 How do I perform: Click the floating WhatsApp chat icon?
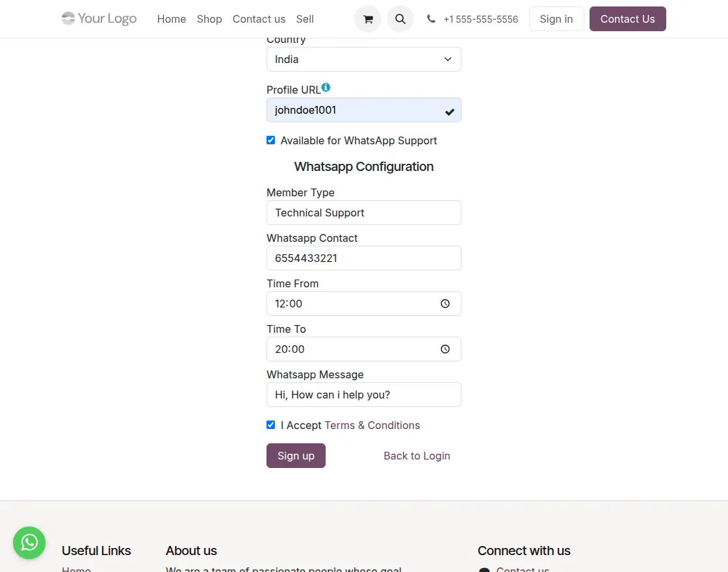tap(29, 542)
